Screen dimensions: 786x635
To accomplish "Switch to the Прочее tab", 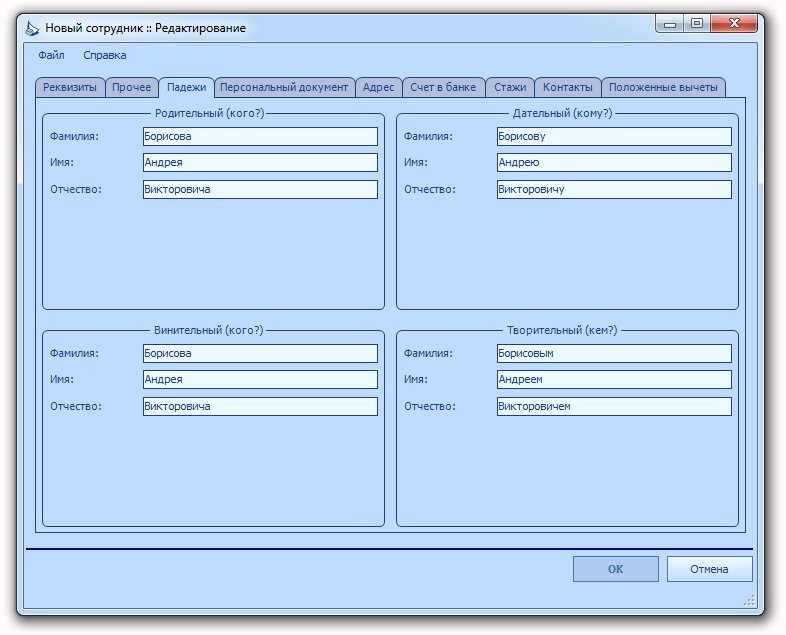I will click(131, 87).
